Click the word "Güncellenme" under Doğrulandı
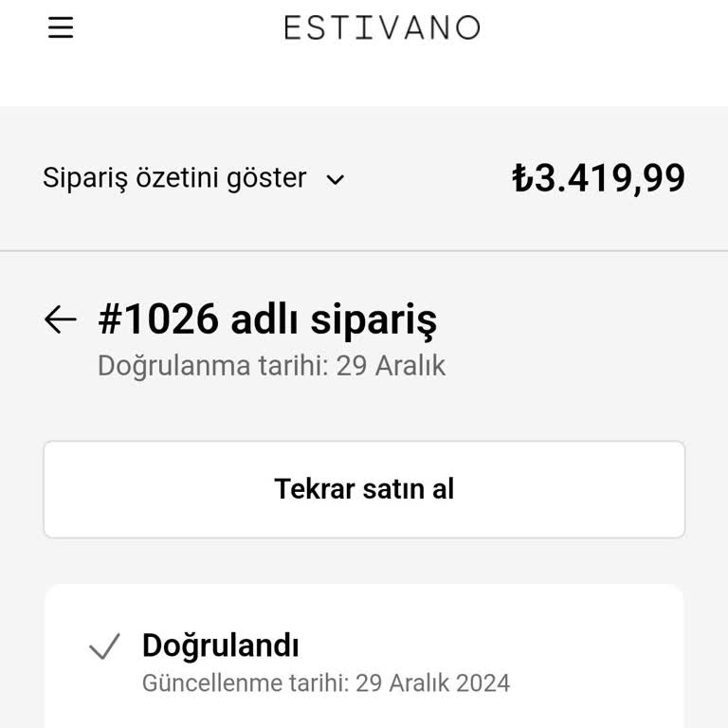Viewport: 728px width, 728px height. point(200,682)
